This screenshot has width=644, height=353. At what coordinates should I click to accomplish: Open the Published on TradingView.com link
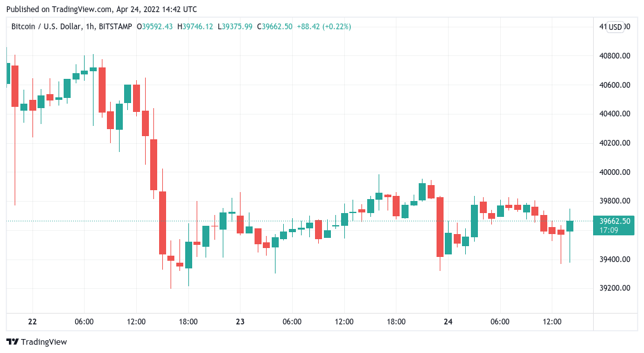point(102,10)
